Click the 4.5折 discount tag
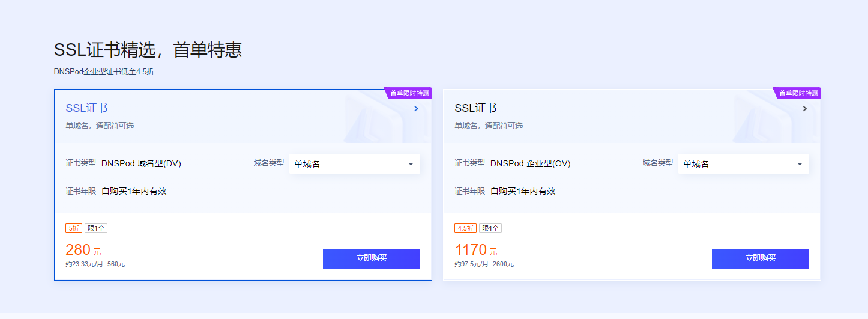Viewport: 868px width, 319px height. [466, 228]
